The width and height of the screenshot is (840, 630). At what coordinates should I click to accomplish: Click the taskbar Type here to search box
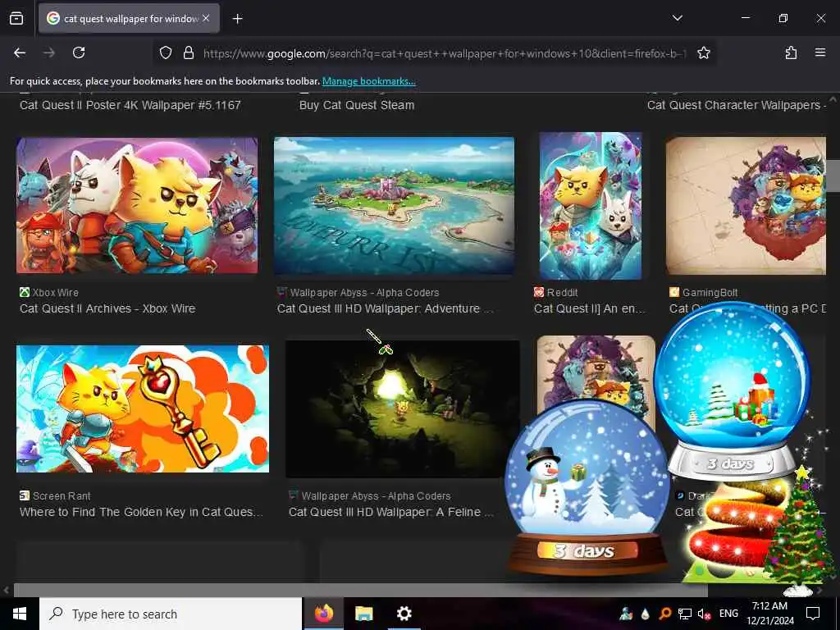point(171,614)
